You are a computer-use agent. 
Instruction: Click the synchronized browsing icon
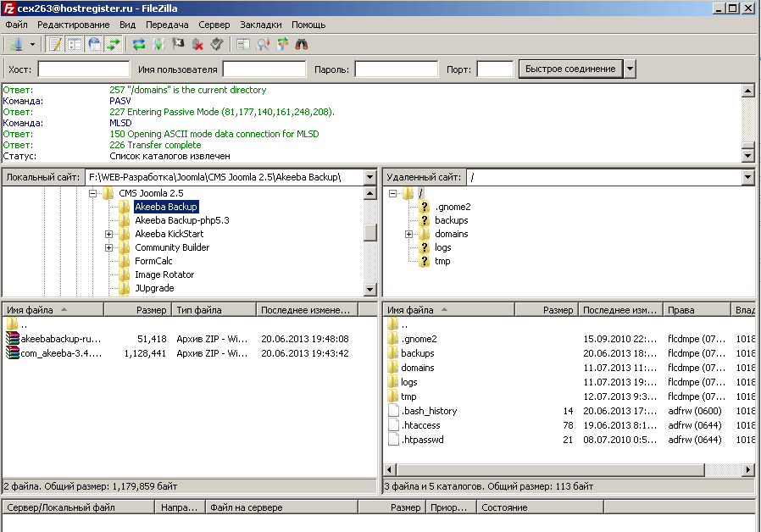281,44
